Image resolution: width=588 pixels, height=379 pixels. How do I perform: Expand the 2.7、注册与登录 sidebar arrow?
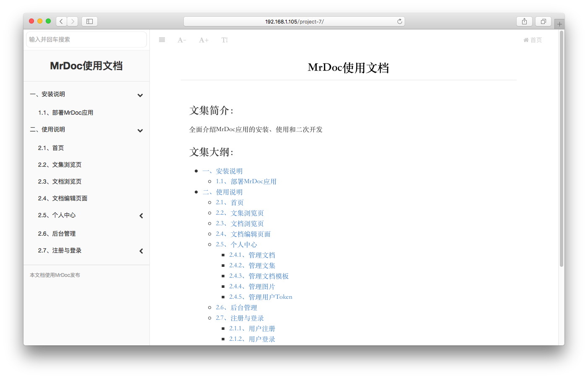click(141, 251)
